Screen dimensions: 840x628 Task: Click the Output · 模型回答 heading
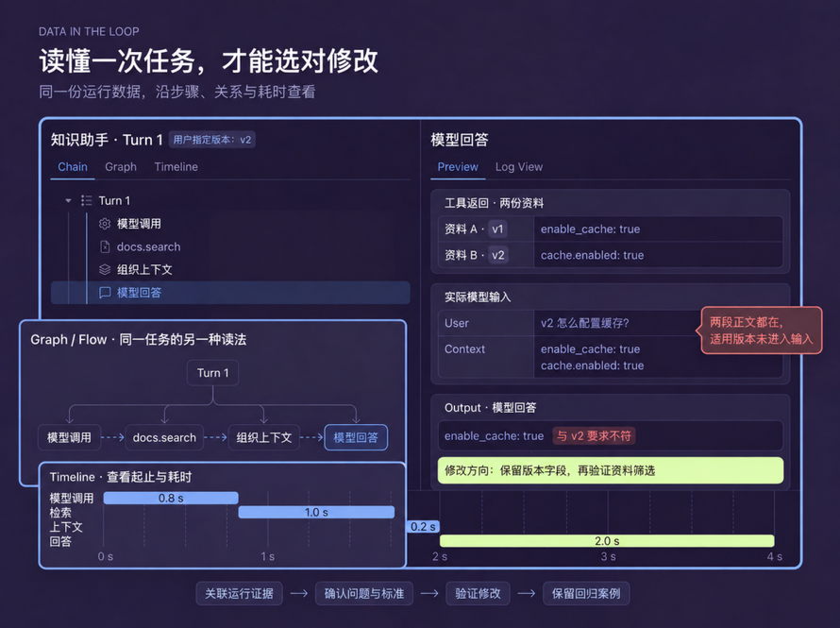[x=490, y=408]
